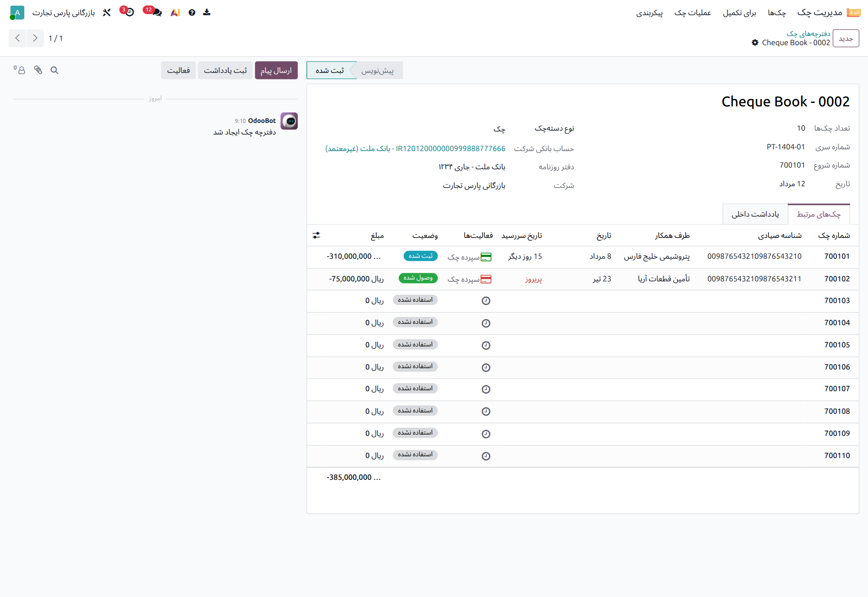Screen dimensions: 868x597
Task: Sort by مبلغ column header
Action: click(377, 235)
